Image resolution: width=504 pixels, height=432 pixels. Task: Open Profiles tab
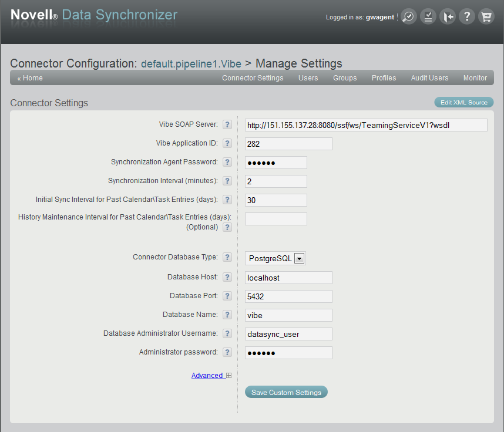pos(384,78)
